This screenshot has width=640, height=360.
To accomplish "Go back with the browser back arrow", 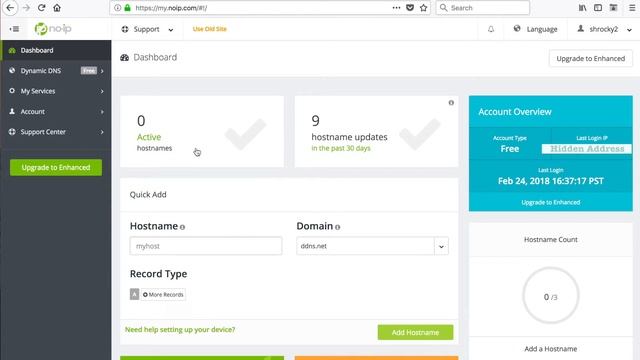I will (x=10, y=8).
